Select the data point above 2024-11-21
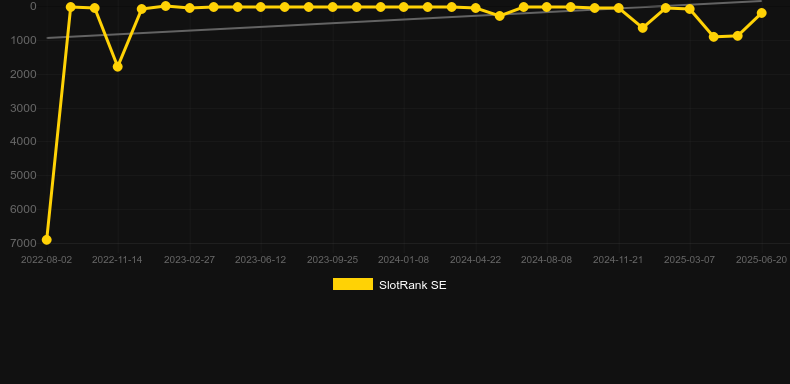This screenshot has height=384, width=790. pyautogui.click(x=618, y=8)
